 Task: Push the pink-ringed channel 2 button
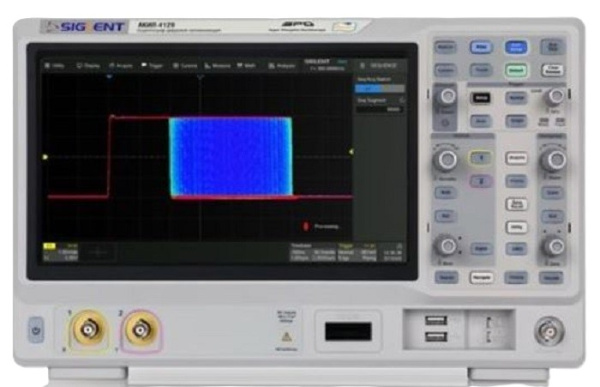(x=481, y=181)
